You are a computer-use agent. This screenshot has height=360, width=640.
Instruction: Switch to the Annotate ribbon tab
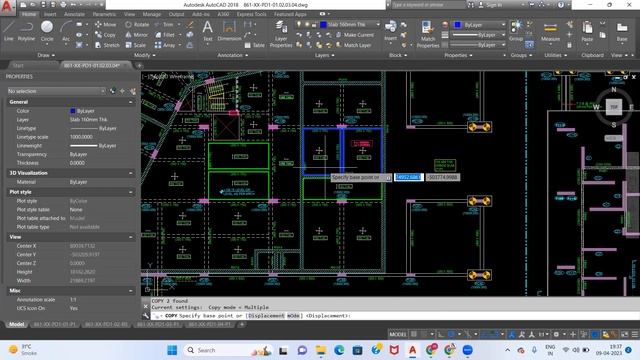(74, 14)
